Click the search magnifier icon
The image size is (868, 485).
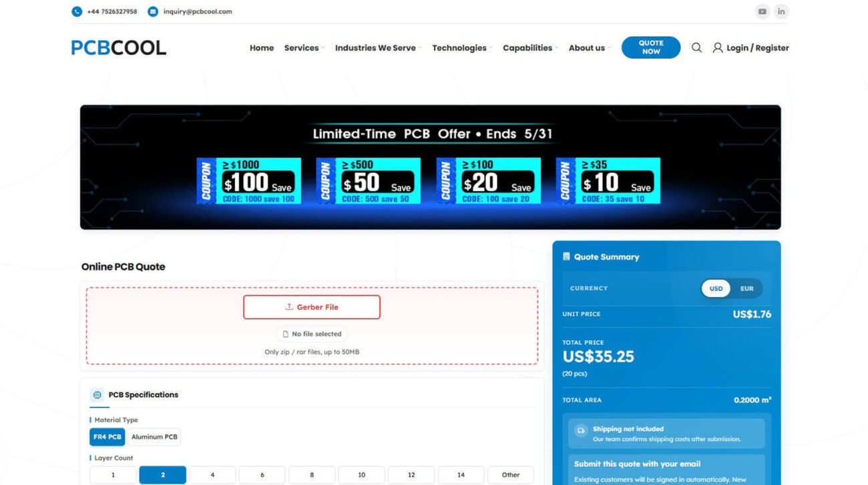696,47
